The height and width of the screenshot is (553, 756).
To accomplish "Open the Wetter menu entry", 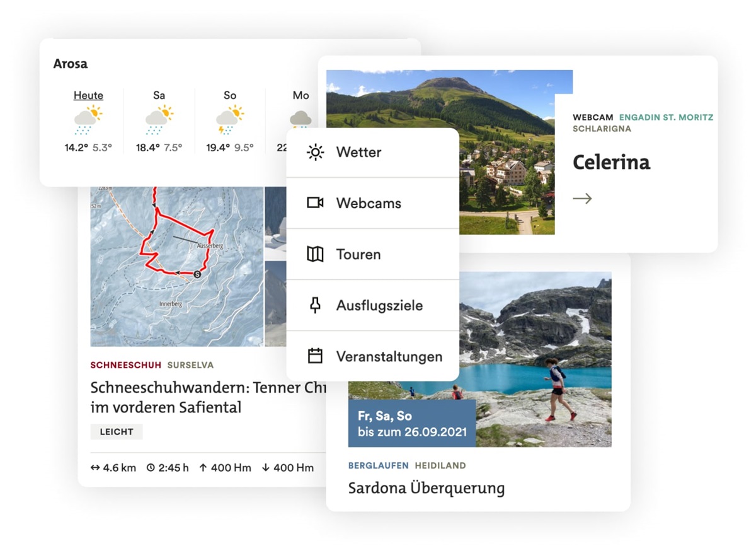I will point(372,152).
